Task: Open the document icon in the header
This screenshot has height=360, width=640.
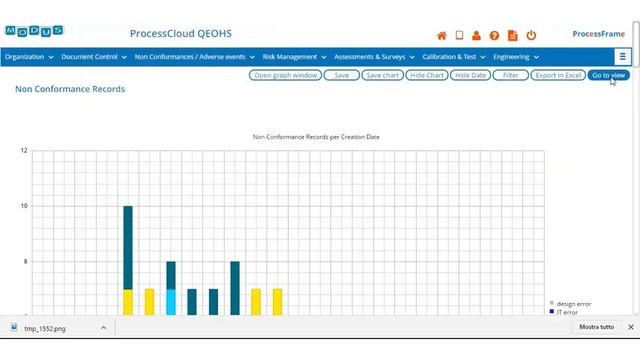Action: coord(513,36)
